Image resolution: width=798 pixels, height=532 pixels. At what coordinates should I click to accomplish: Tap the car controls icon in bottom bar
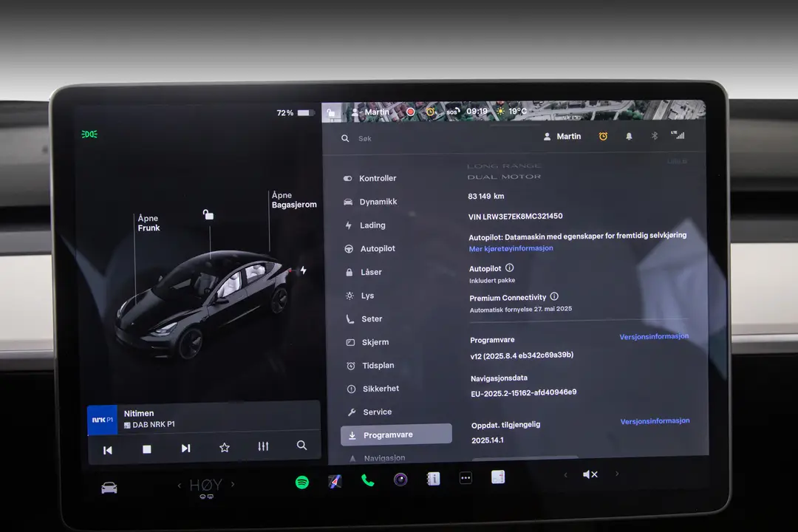(x=109, y=488)
